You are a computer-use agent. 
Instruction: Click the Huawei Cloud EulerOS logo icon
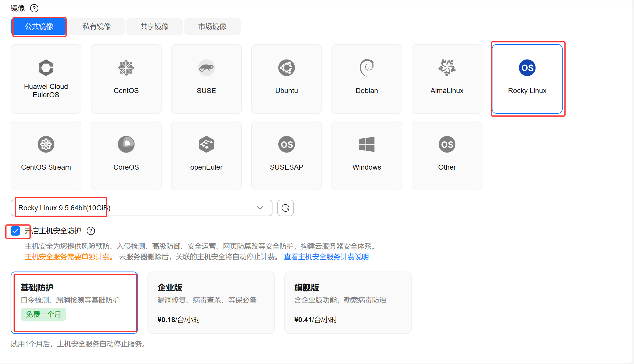pos(46,68)
